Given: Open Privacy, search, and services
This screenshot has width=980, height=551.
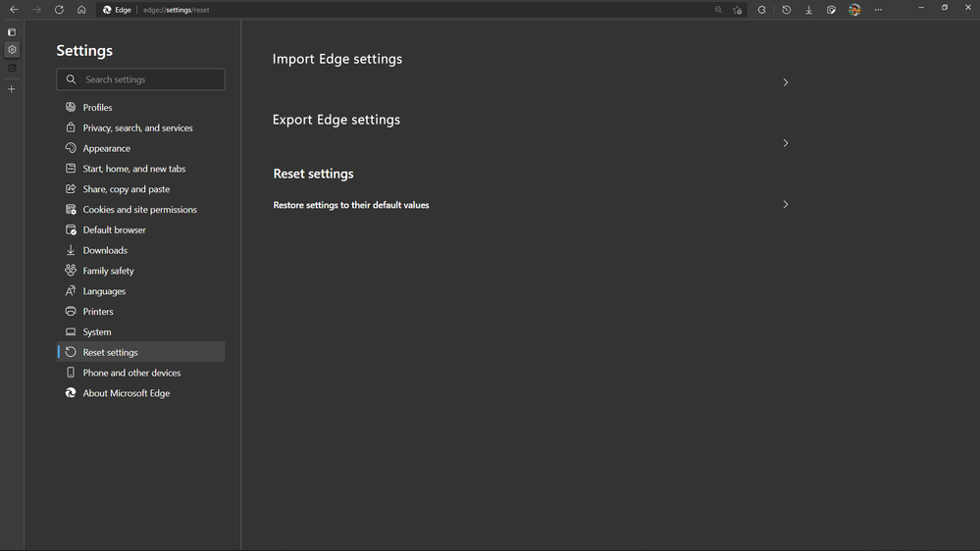Looking at the screenshot, I should pos(140,127).
